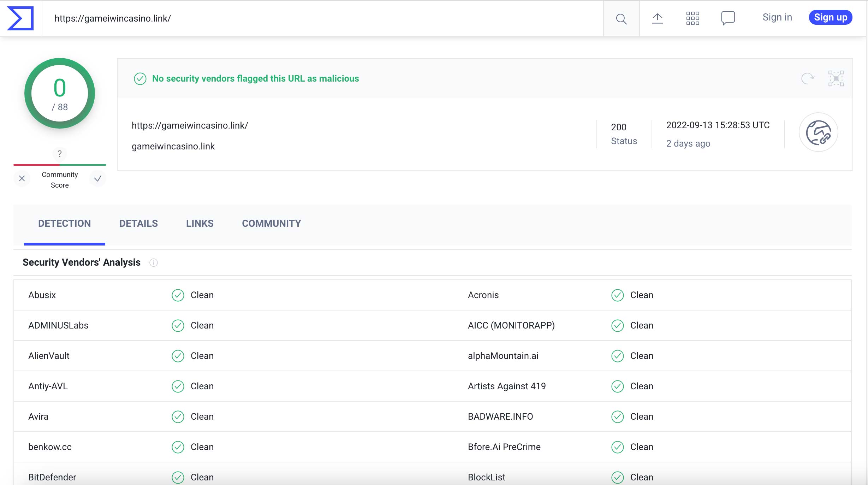Click the community score question mark
This screenshot has height=485, width=868.
[60, 154]
